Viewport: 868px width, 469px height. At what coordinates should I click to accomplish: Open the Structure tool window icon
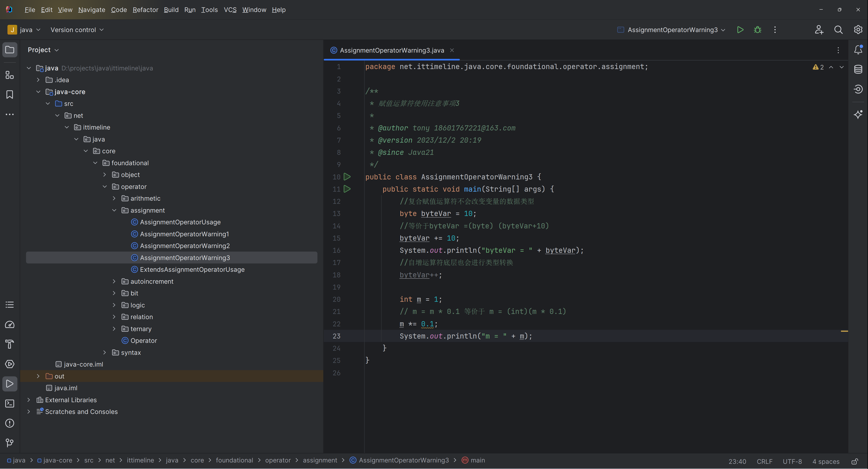click(x=10, y=75)
